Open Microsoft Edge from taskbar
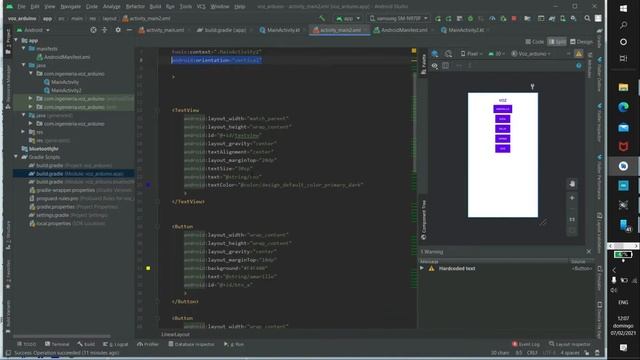 point(623,107)
